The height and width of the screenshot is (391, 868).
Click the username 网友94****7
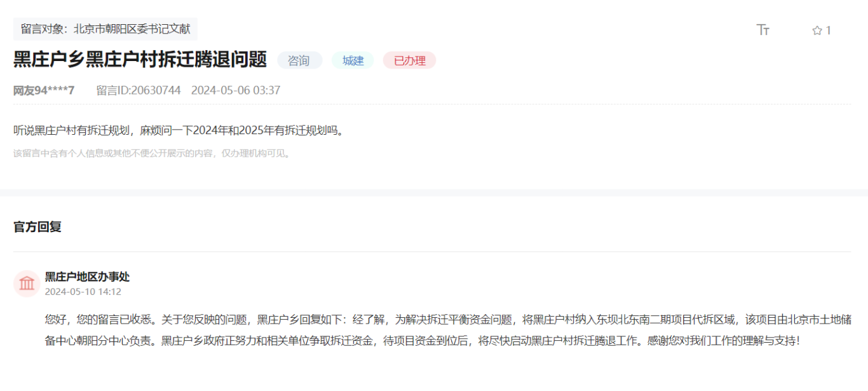click(x=44, y=90)
